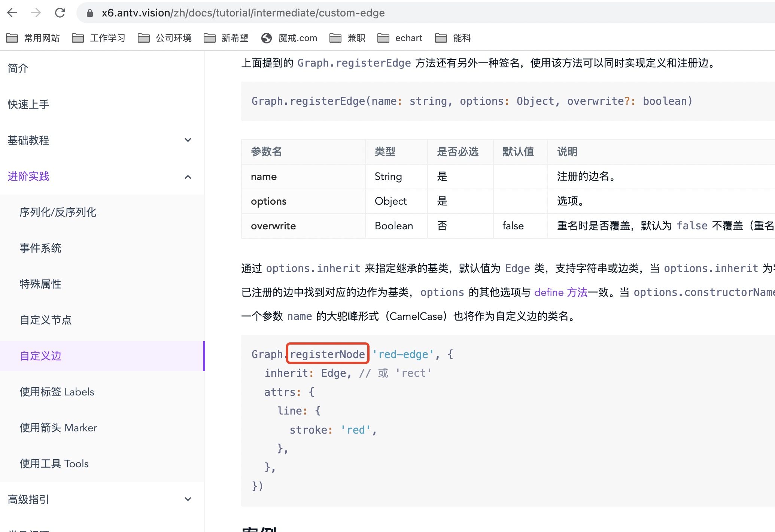Open 序列化/反序列化 tutorial page
The image size is (775, 532).
[58, 212]
